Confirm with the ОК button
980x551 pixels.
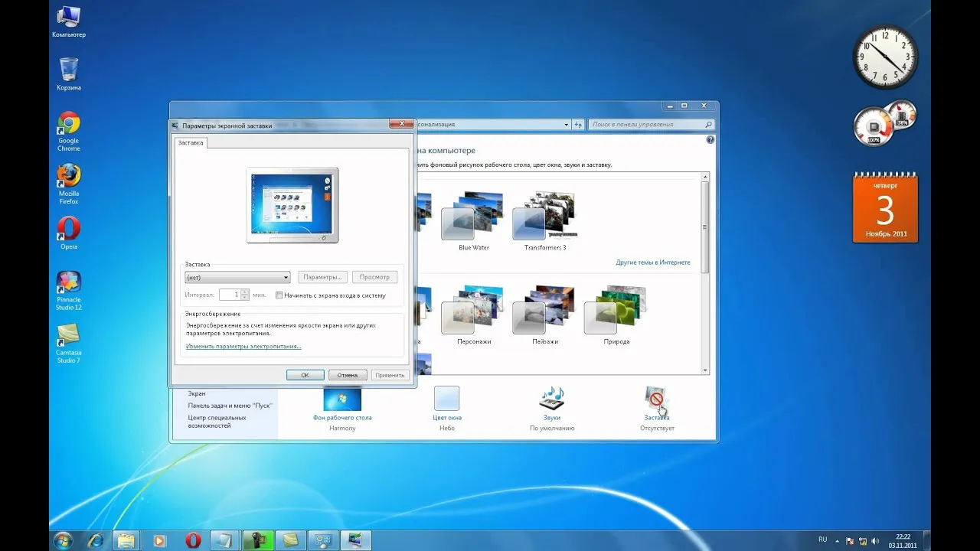tap(305, 375)
